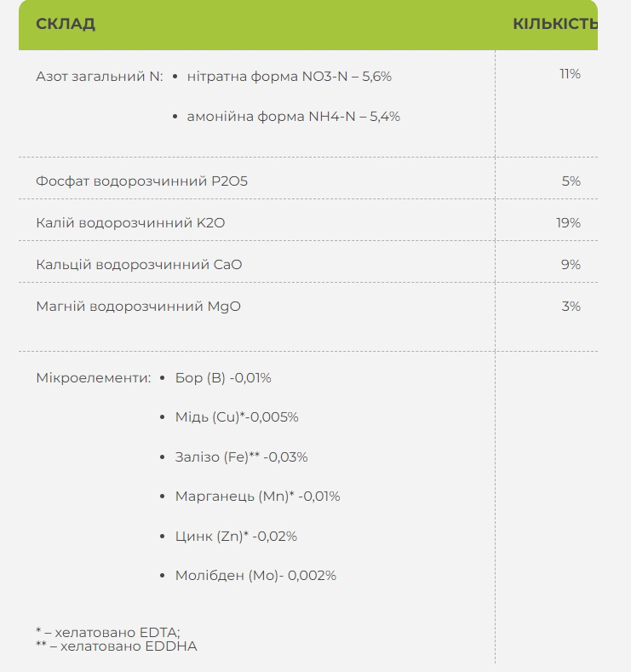Image resolution: width=631 pixels, height=672 pixels.
Task: Click the Фосфат водорозчинний P2O5 row
Action: (x=142, y=181)
